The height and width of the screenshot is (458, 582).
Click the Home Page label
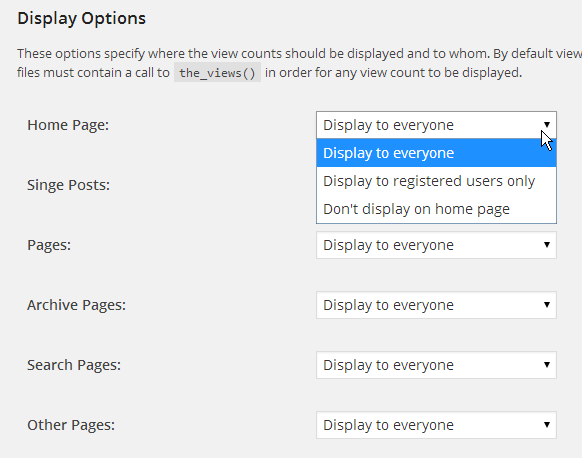[x=68, y=125]
